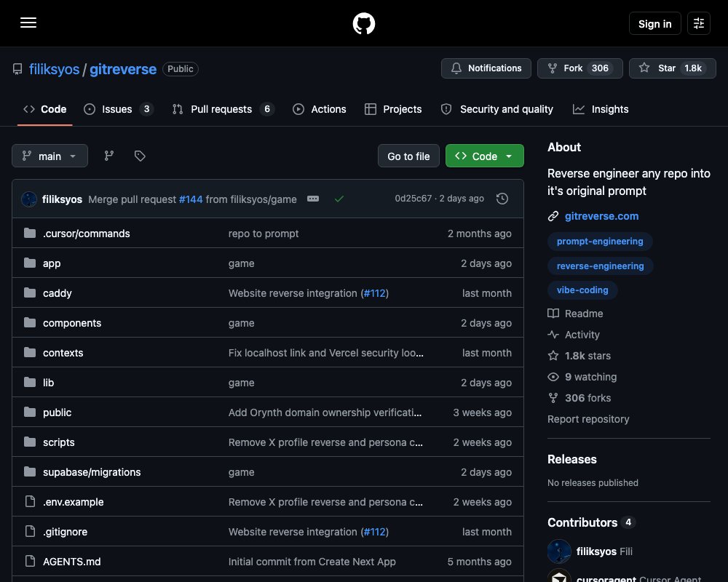This screenshot has width=728, height=582.
Task: Open the filiksyos owner profile link
Action: point(55,69)
